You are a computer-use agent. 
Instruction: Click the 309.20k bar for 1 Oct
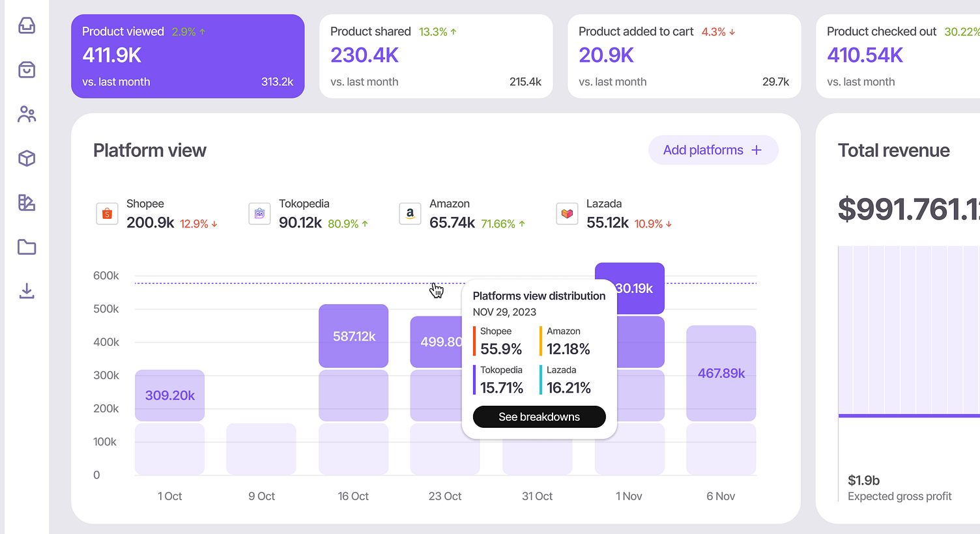point(169,395)
